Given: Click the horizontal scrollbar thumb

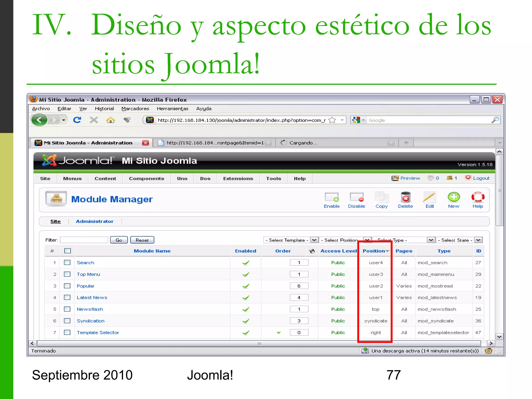Looking at the screenshot, I should 259,343.
